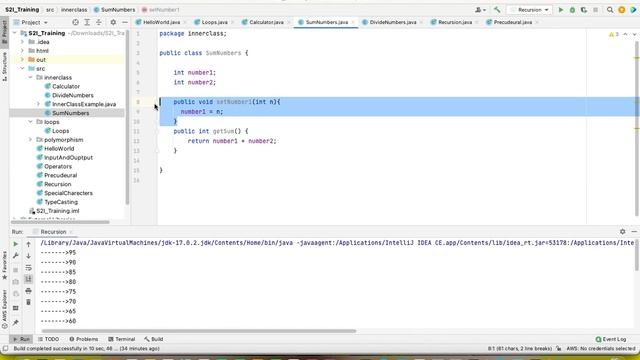Open Project panel gear options
The height and width of the screenshot is (360, 640).
click(113, 22)
